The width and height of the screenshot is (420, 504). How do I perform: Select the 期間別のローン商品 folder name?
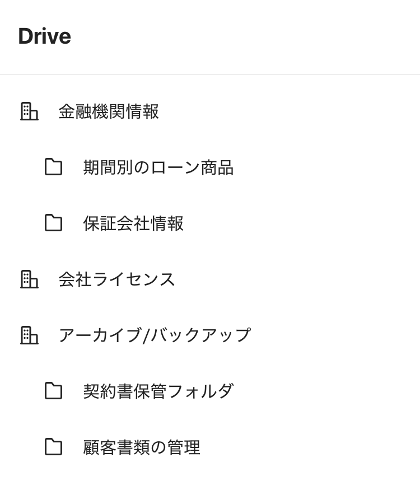tap(158, 167)
